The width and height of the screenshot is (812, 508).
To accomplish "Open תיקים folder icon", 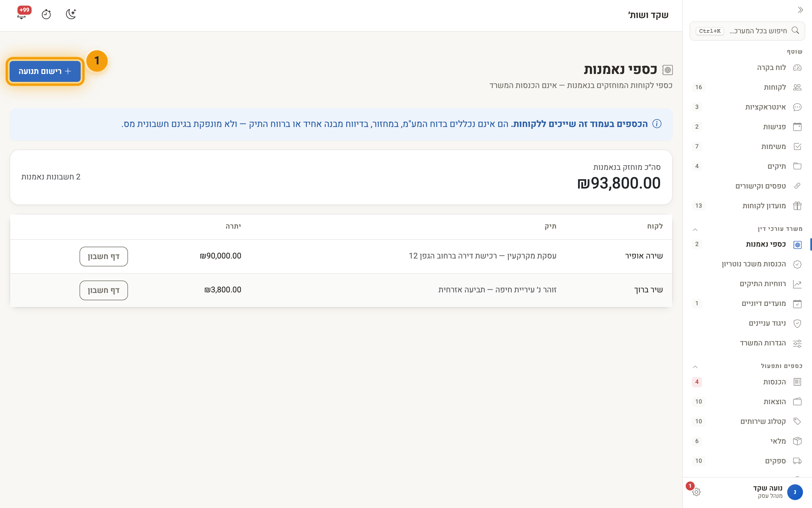I will (797, 166).
